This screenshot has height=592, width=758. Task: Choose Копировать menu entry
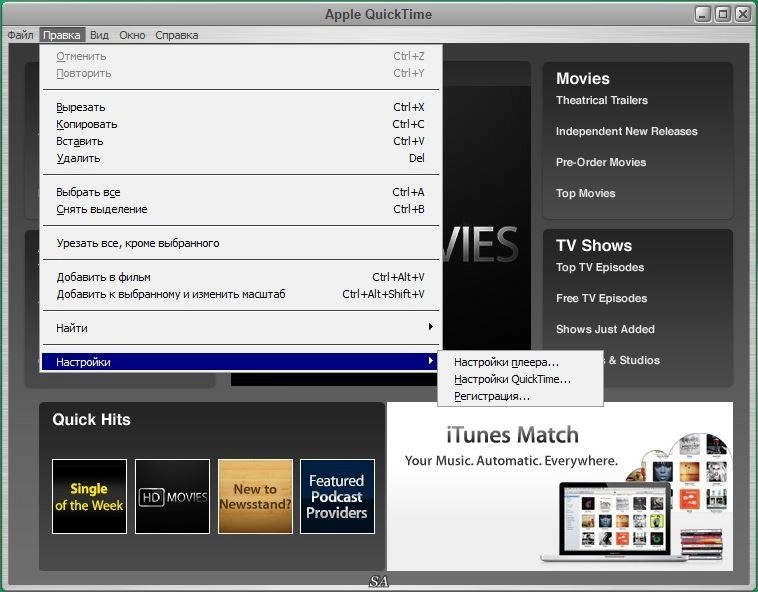240,124
